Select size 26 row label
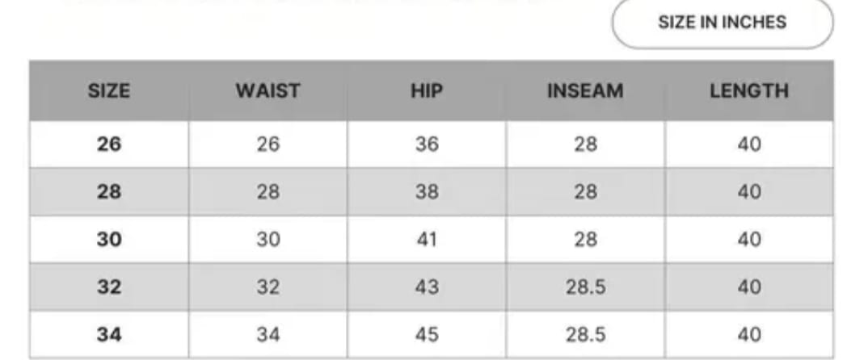868x360 pixels. (108, 144)
